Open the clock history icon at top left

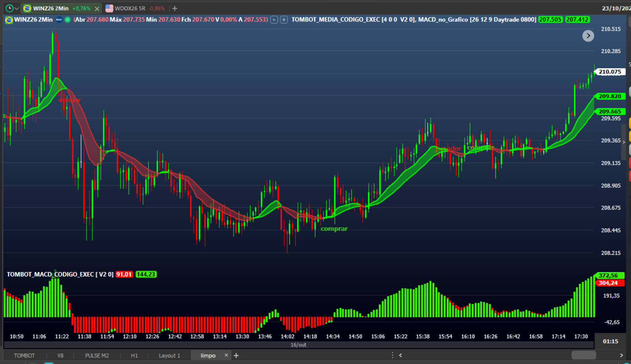(9, 8)
